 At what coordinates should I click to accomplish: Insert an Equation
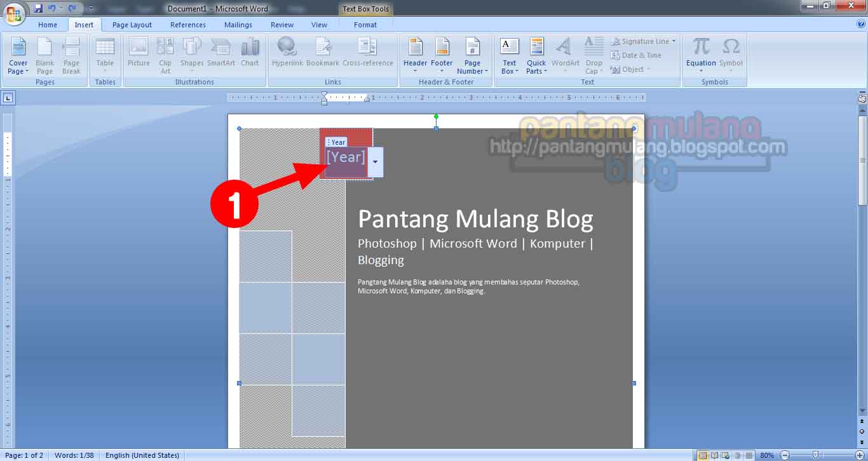(701, 56)
